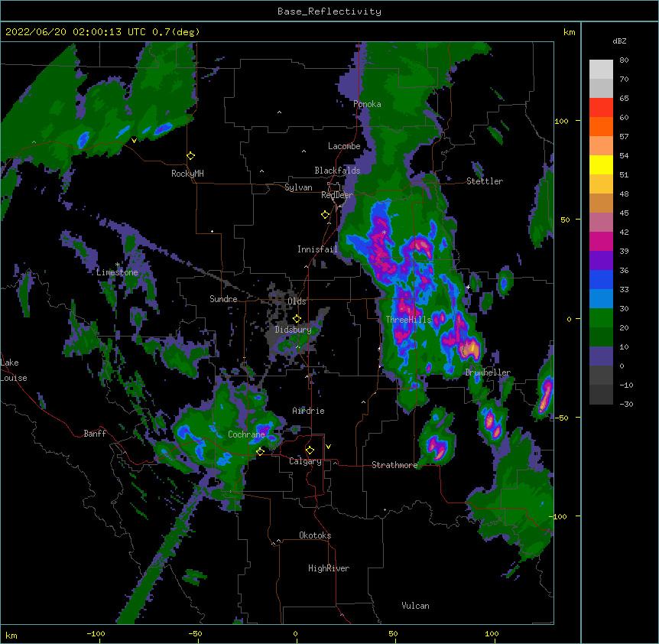Viewport: 659px width, 644px height.
Task: Click the yellow marker south of RedDeer
Action: point(325,215)
